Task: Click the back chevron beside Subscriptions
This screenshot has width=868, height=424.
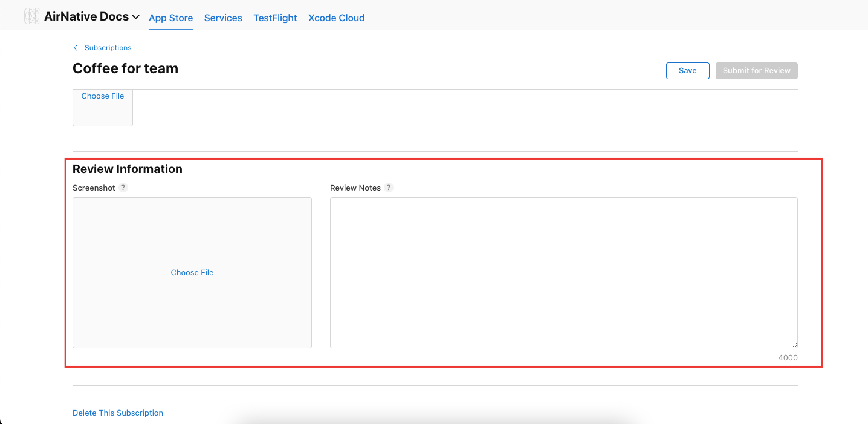Action: click(76, 48)
